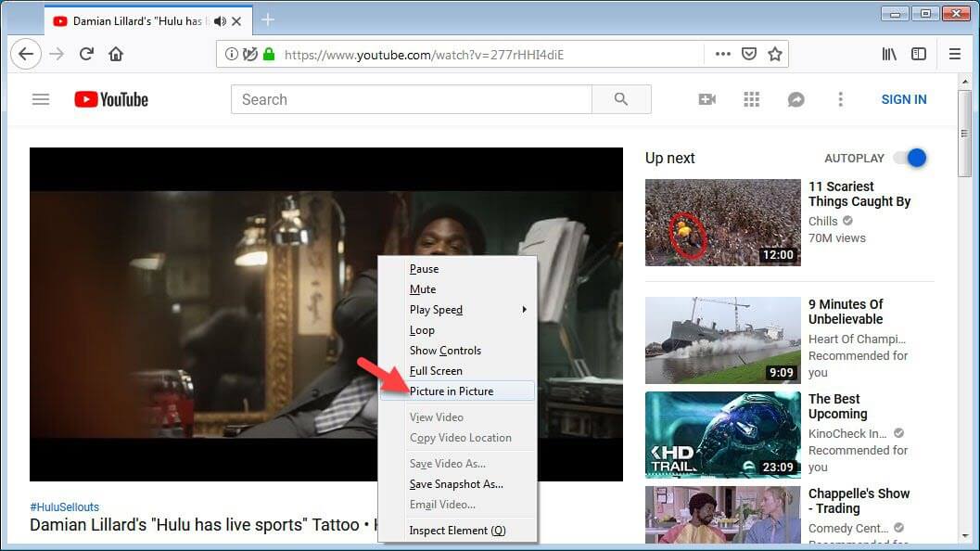This screenshot has width=980, height=551.
Task: Click the SIGN IN link
Action: 903,99
